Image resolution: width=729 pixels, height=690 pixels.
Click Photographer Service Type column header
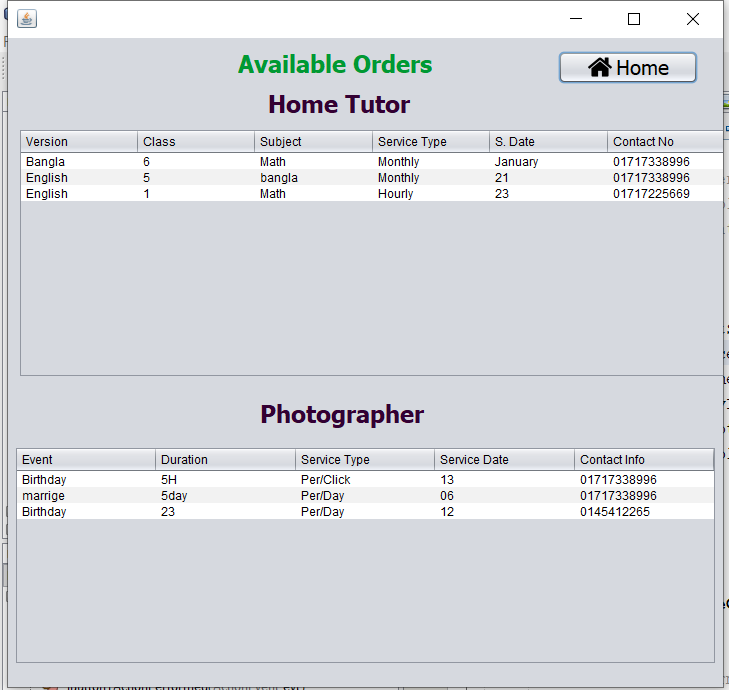click(x=365, y=460)
